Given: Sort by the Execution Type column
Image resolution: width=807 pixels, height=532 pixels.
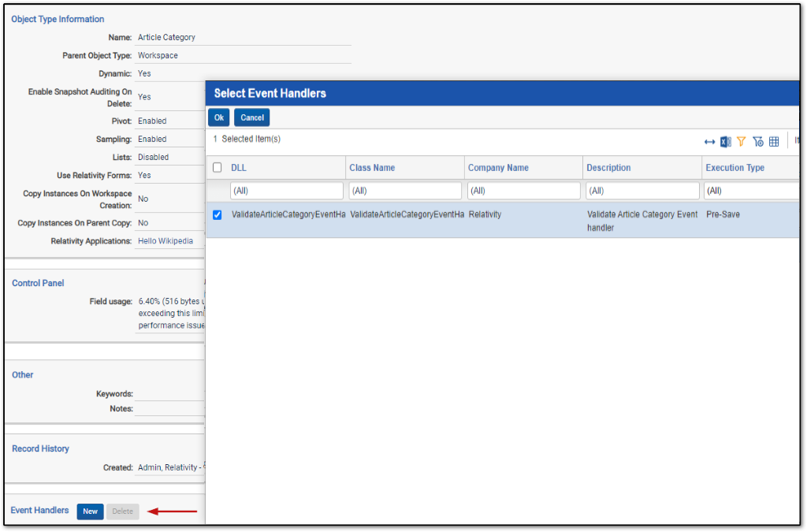Looking at the screenshot, I should [735, 168].
